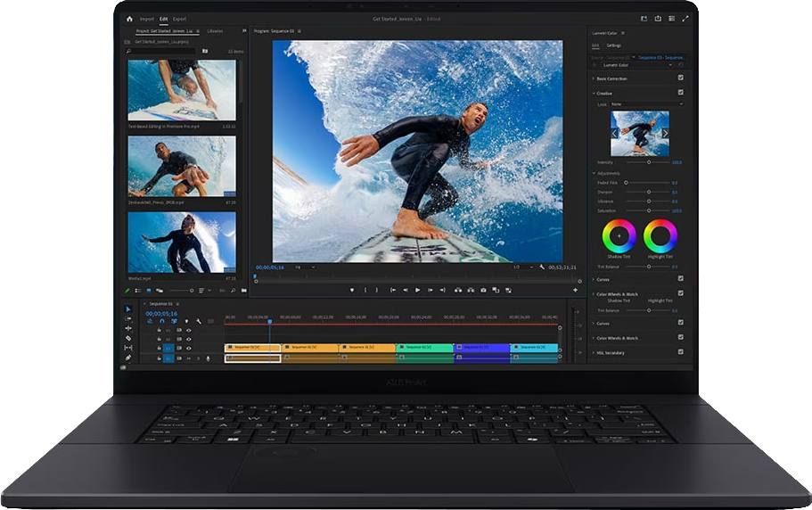This screenshot has width=812, height=510.
Task: Jump to In point
Action: (x=392, y=290)
